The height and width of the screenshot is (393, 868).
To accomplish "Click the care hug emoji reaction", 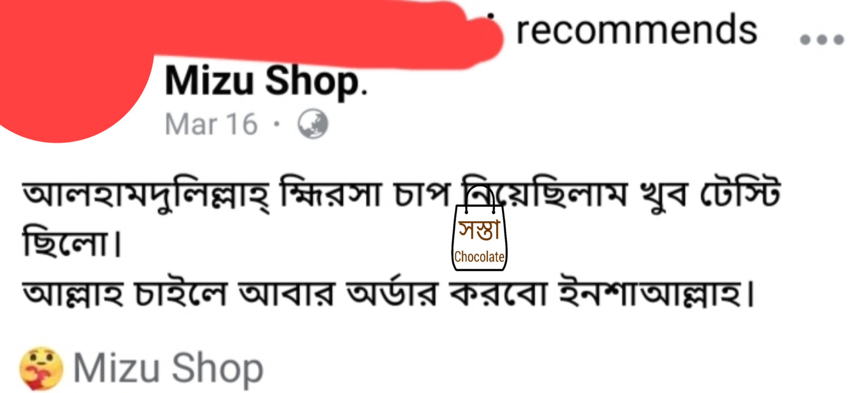I will coord(41,368).
